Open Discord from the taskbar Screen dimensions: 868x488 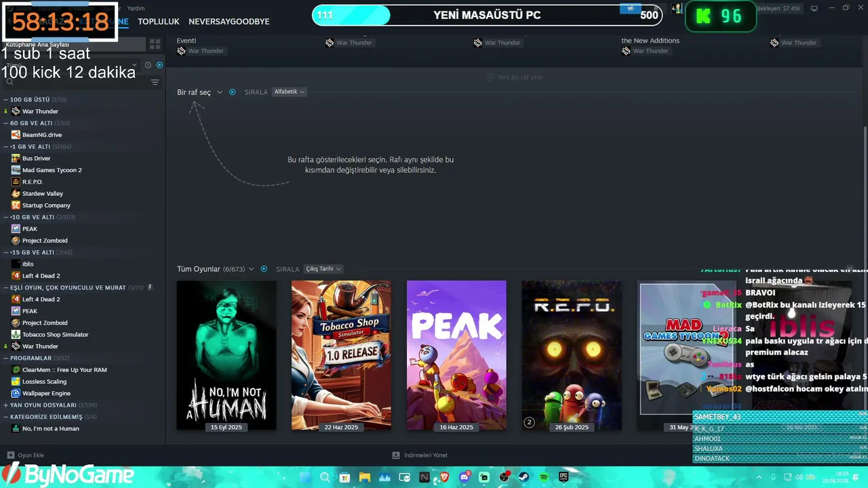(x=465, y=477)
